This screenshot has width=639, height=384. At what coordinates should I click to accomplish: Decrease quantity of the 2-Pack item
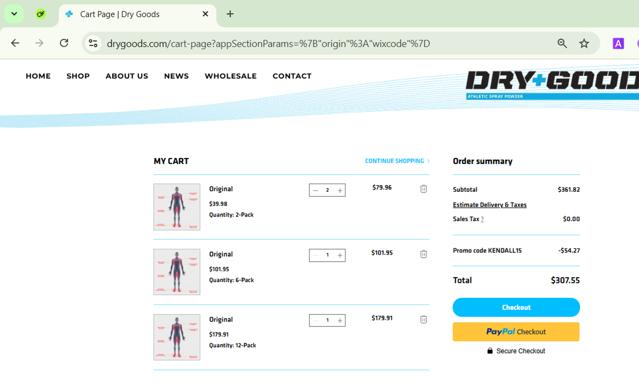tap(315, 190)
